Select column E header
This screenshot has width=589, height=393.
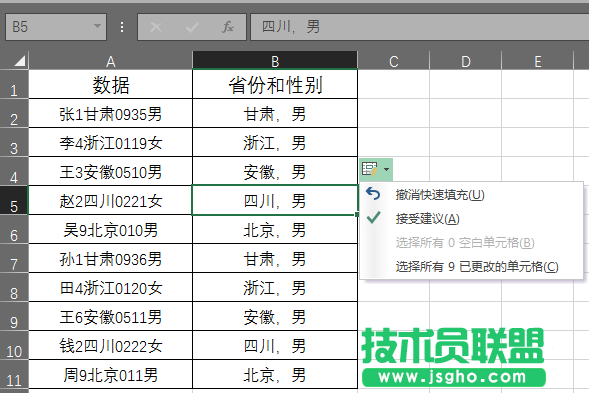538,61
